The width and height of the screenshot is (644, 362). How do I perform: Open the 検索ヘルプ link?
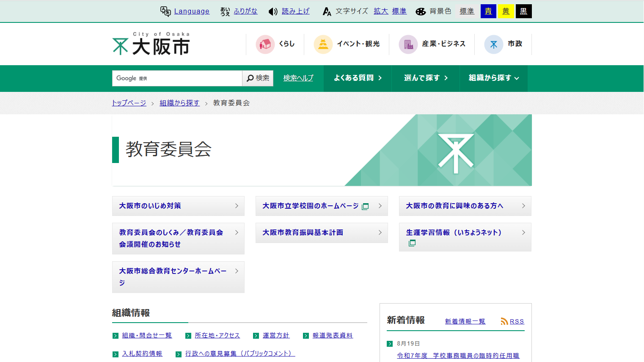pyautogui.click(x=298, y=78)
